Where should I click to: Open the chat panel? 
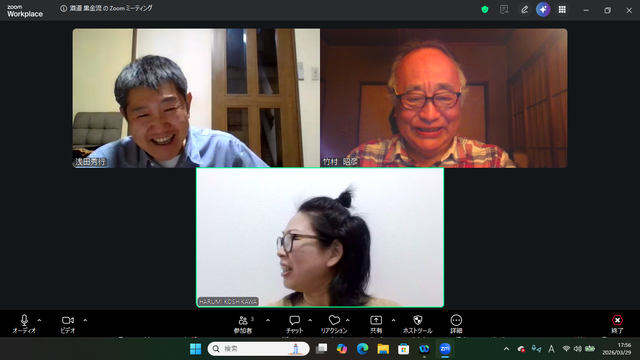pos(294,324)
